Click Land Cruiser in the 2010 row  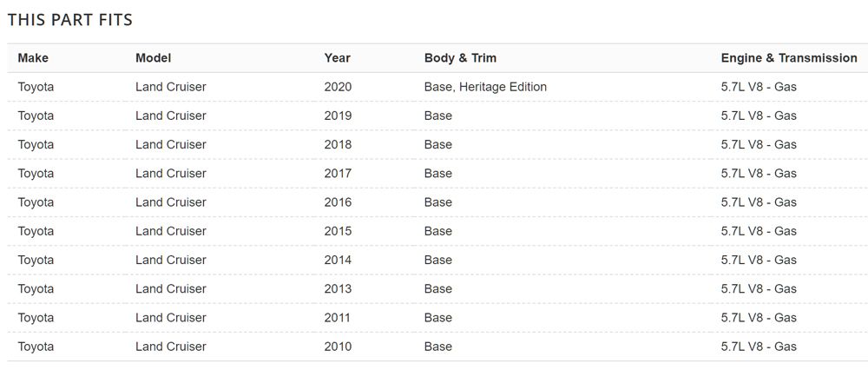(170, 347)
